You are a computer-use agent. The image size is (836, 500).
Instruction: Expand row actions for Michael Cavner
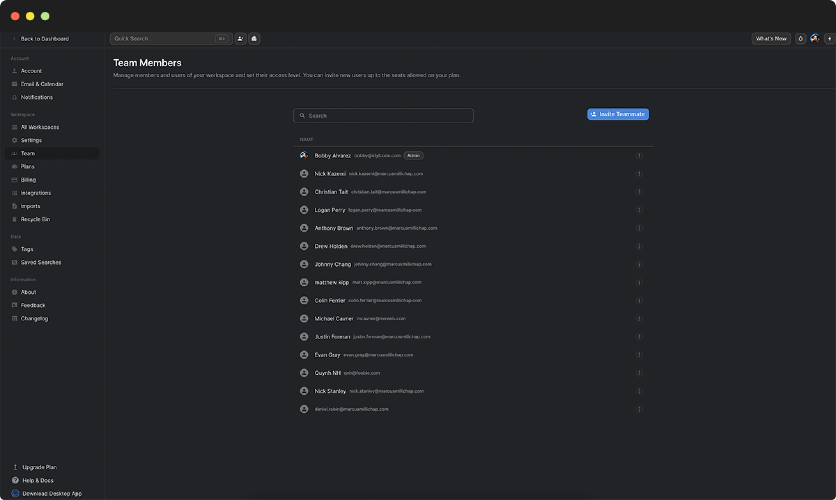point(639,319)
